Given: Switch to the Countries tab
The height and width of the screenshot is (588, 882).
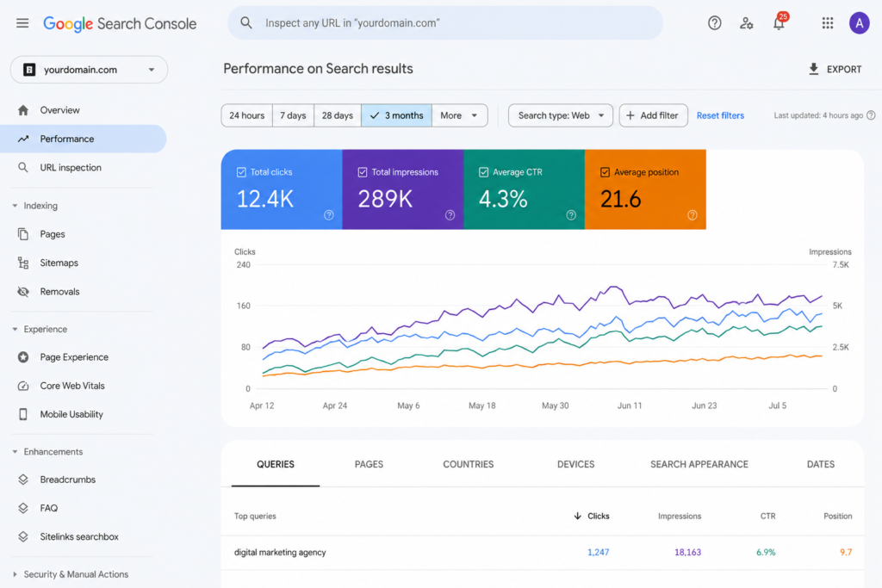Looking at the screenshot, I should tap(468, 464).
